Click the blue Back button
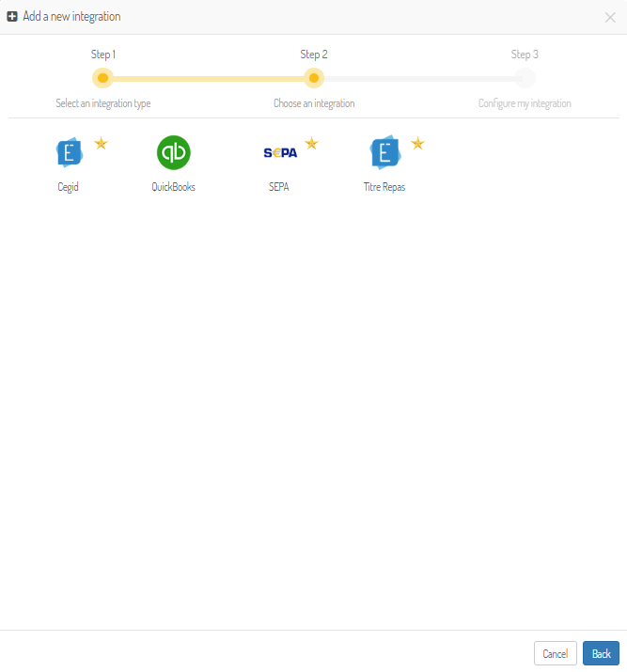Screen dimensions: 627x672 coord(601,653)
